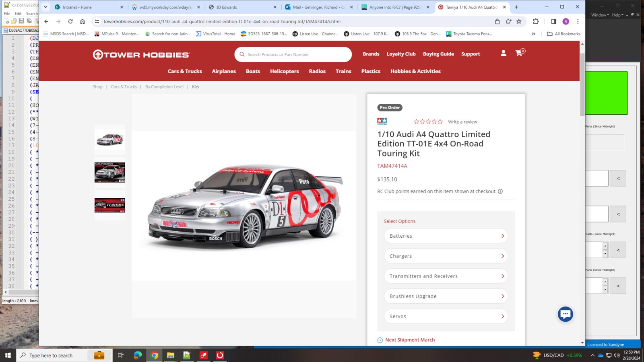Click the green box in background app
Image resolution: width=644 pixels, height=362 pixels.
tap(606, 93)
